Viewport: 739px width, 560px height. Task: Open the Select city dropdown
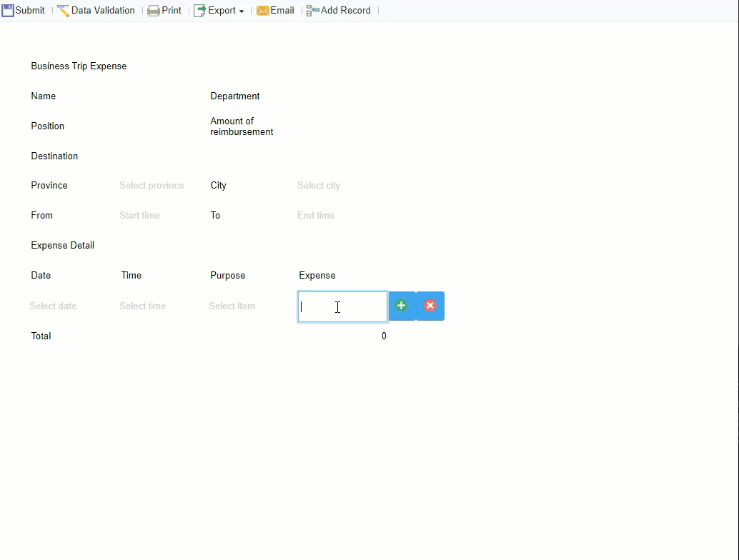point(319,186)
